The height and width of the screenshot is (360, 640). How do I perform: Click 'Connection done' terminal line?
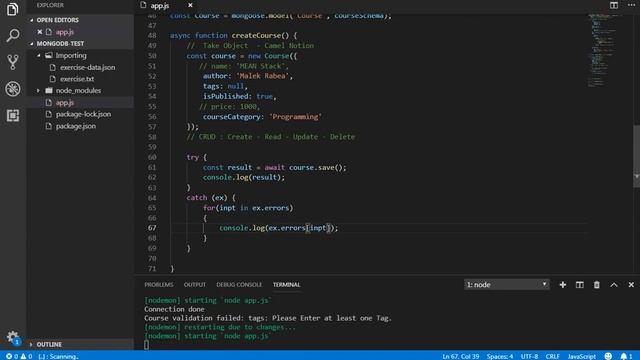click(174, 309)
